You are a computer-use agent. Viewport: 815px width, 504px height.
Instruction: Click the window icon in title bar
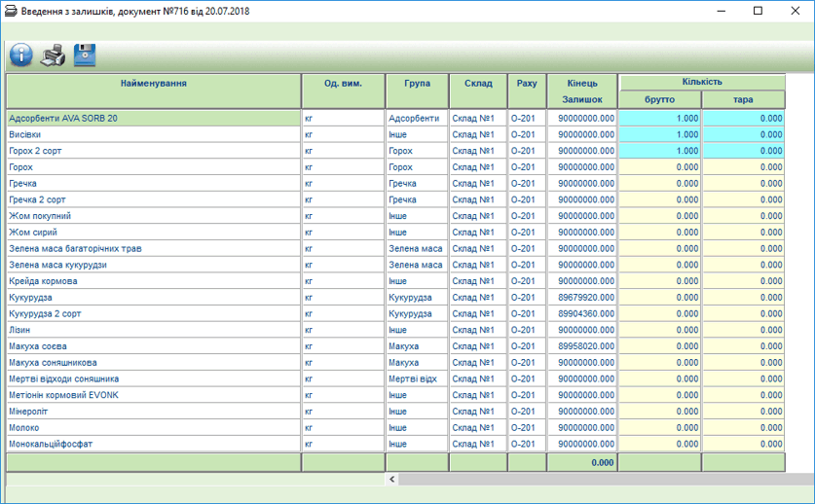(x=11, y=11)
